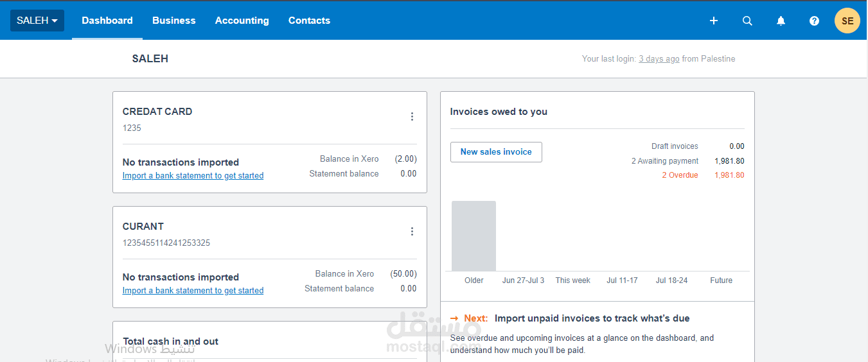Screen dimensions: 868x362
Task: Open the CREDAT CARD account title
Action: tap(157, 112)
